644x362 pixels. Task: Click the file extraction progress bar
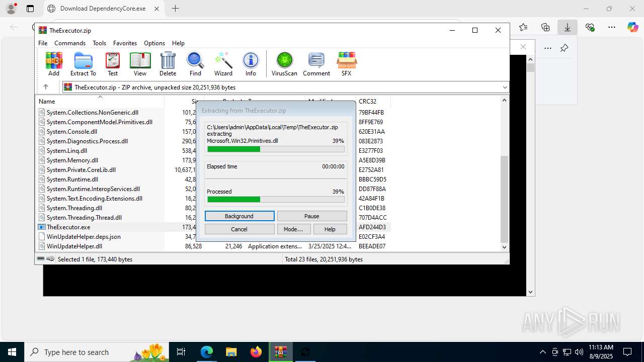pos(276,149)
